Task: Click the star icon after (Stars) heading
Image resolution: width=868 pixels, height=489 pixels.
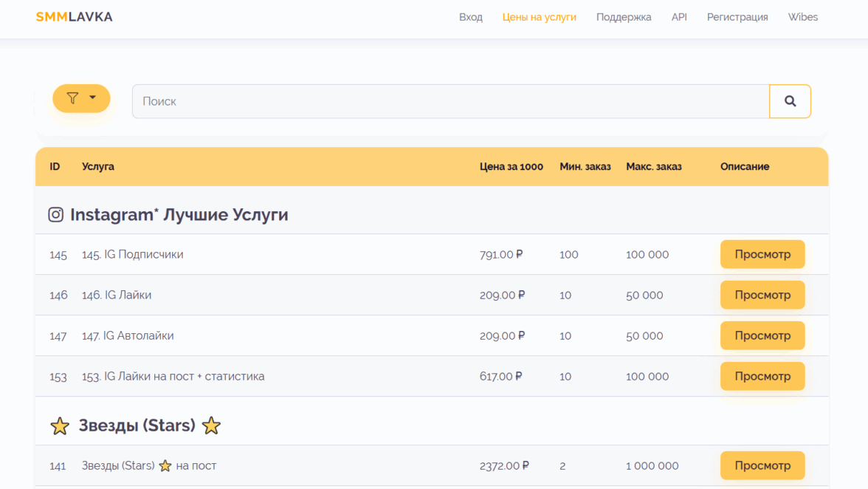Action: point(211,425)
